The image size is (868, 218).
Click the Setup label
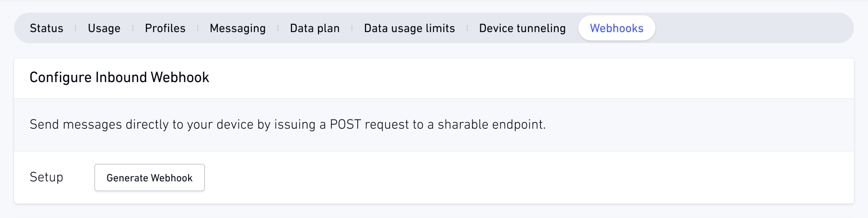47,177
